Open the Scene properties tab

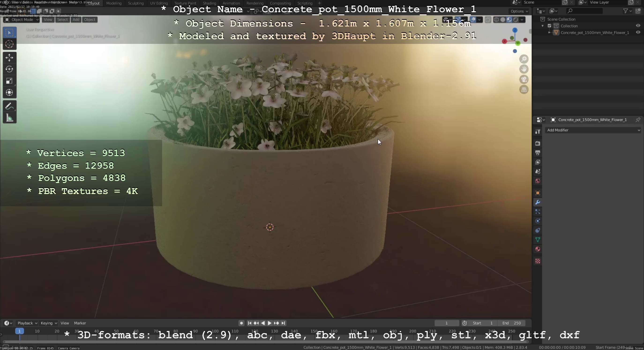tap(538, 171)
